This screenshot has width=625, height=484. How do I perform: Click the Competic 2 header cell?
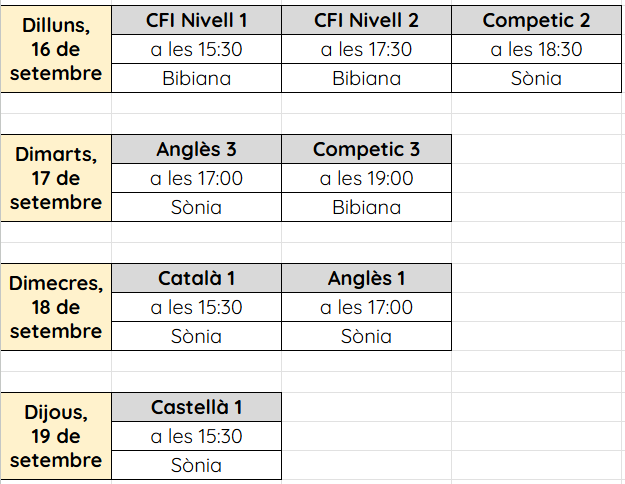pyautogui.click(x=536, y=20)
